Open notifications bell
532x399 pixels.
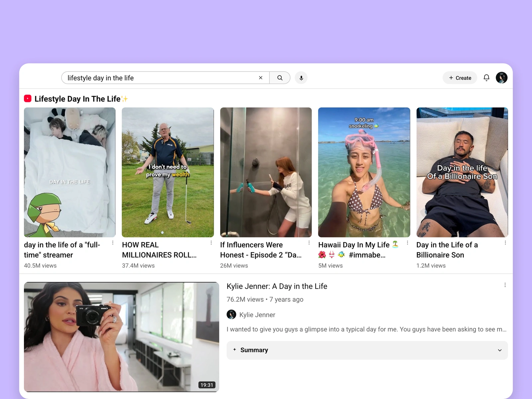486,78
